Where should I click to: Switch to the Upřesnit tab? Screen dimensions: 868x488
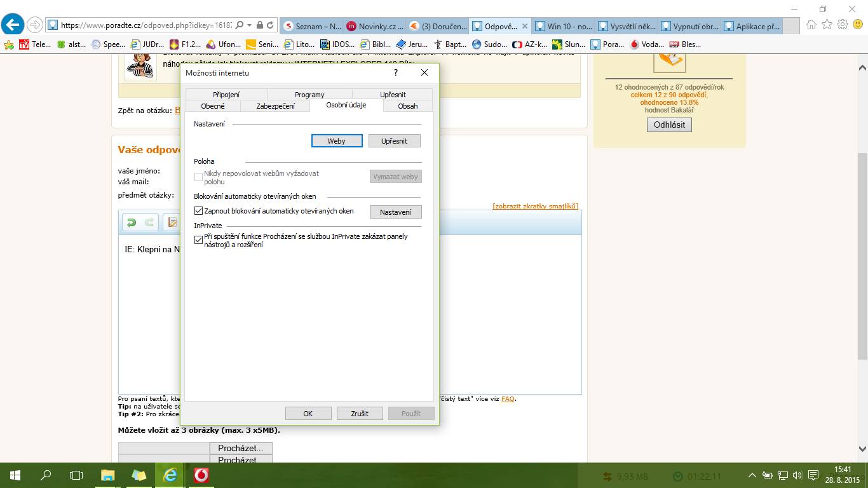point(393,95)
